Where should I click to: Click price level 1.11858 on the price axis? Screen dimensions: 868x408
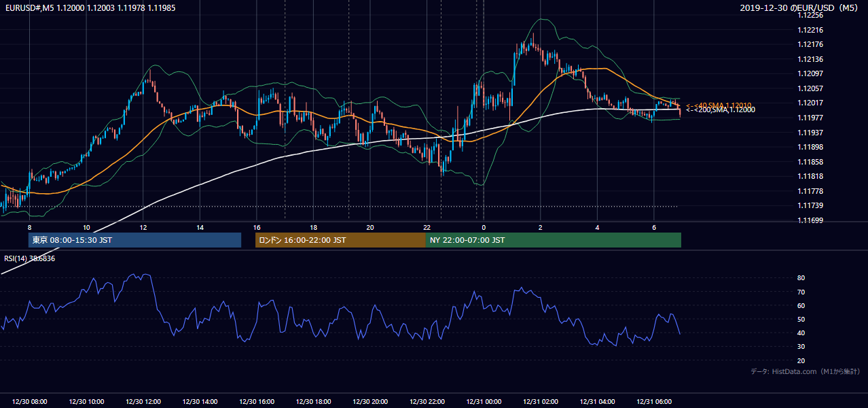coord(810,162)
